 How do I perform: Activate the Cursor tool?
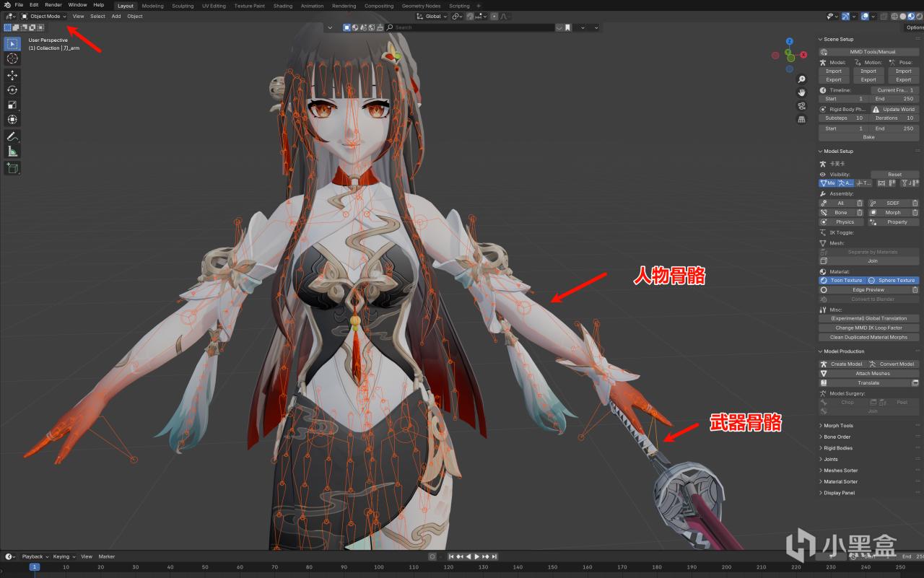[12, 58]
